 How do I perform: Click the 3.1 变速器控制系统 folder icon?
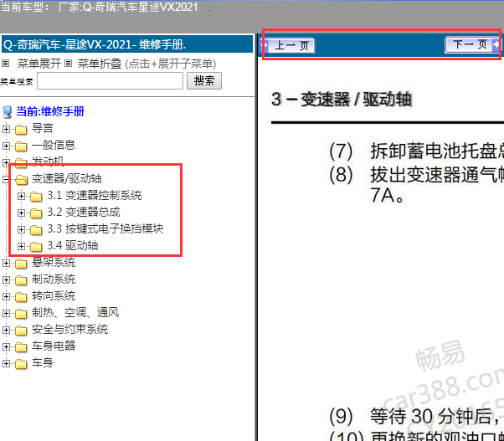(x=36, y=197)
